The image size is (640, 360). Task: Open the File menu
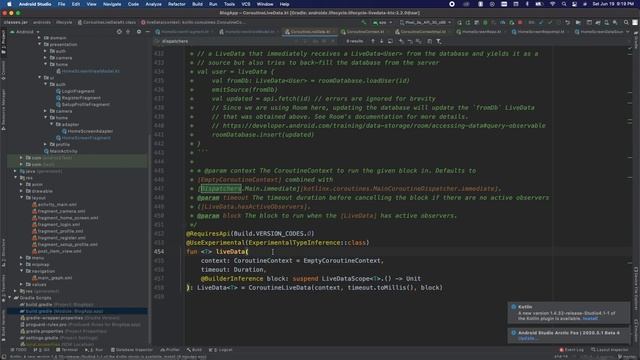click(x=61, y=4)
